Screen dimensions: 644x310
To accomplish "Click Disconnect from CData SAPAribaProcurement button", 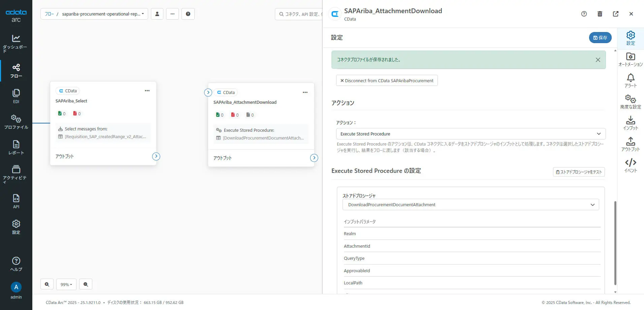I will tap(387, 81).
